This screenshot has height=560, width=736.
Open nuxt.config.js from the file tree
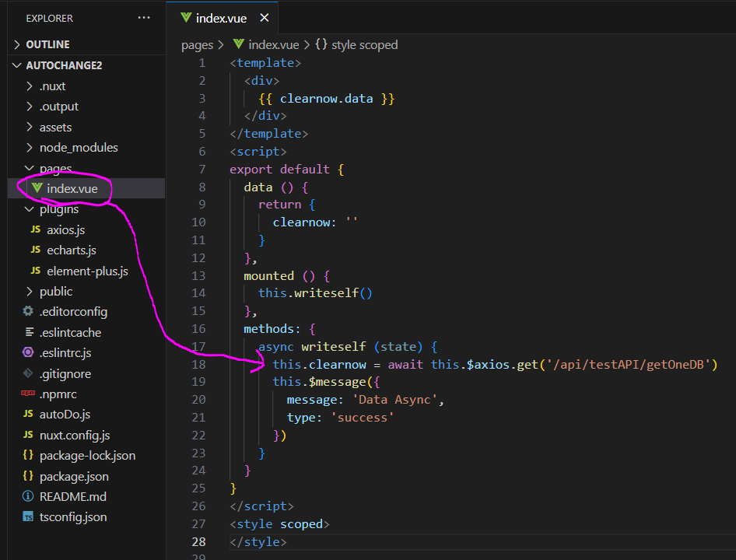(x=74, y=436)
